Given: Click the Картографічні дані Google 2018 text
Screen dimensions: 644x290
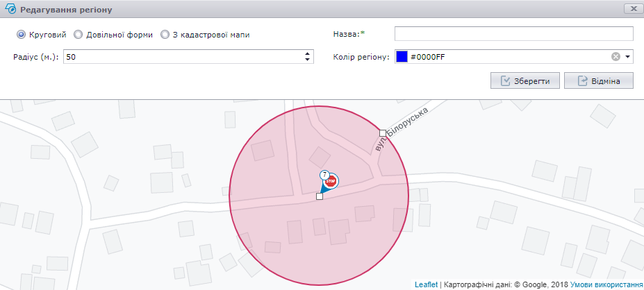Looking at the screenshot, I should click(x=506, y=284).
